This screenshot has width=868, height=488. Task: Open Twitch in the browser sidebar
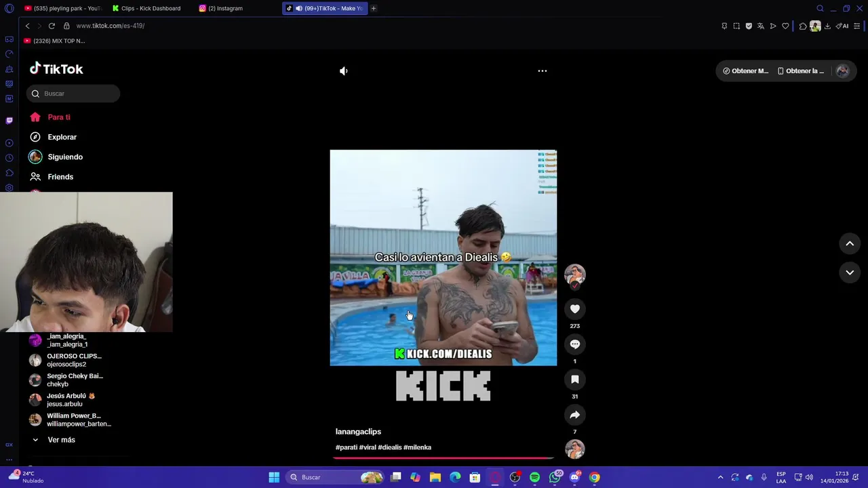(9, 121)
